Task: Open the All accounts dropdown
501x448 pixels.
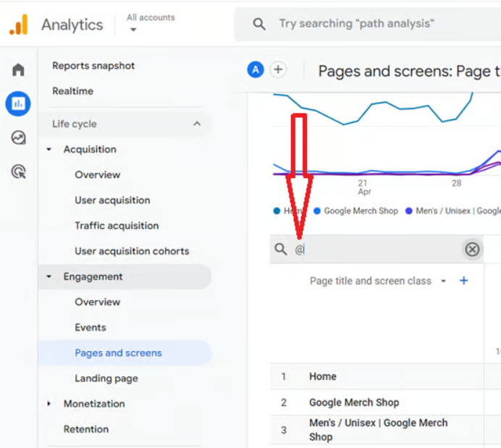Action: (151, 22)
